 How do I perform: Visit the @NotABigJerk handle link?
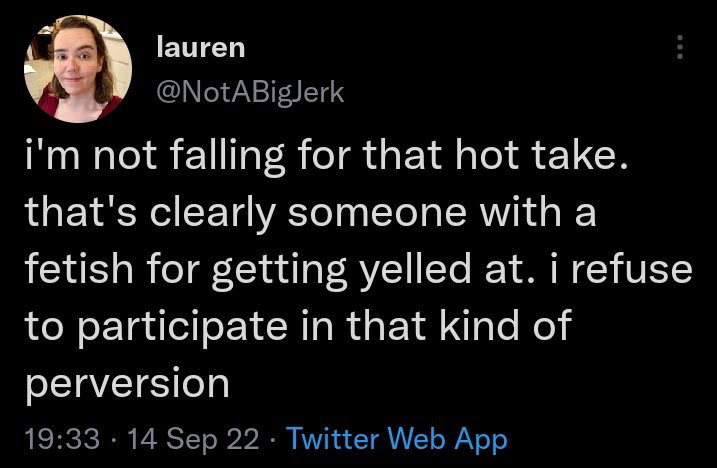pyautogui.click(x=251, y=92)
